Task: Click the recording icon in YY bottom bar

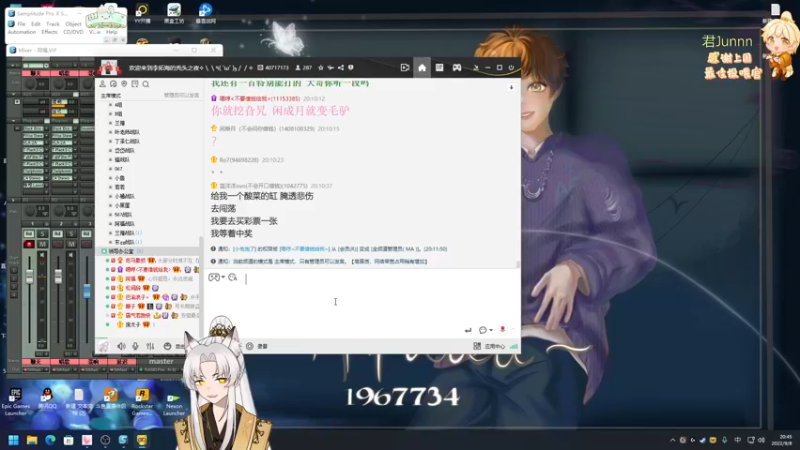Action: point(249,346)
